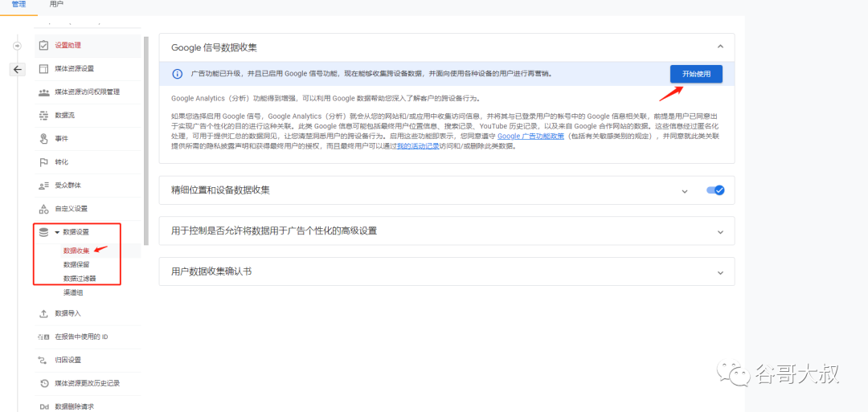The height and width of the screenshot is (412, 868).
Task: Click the sidebar vertical scrollbar
Action: click(146, 141)
